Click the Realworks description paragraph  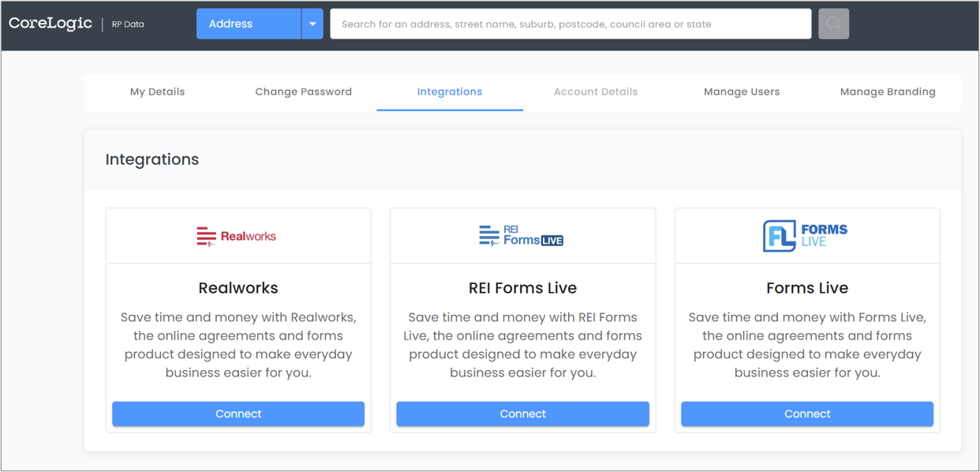tap(238, 345)
